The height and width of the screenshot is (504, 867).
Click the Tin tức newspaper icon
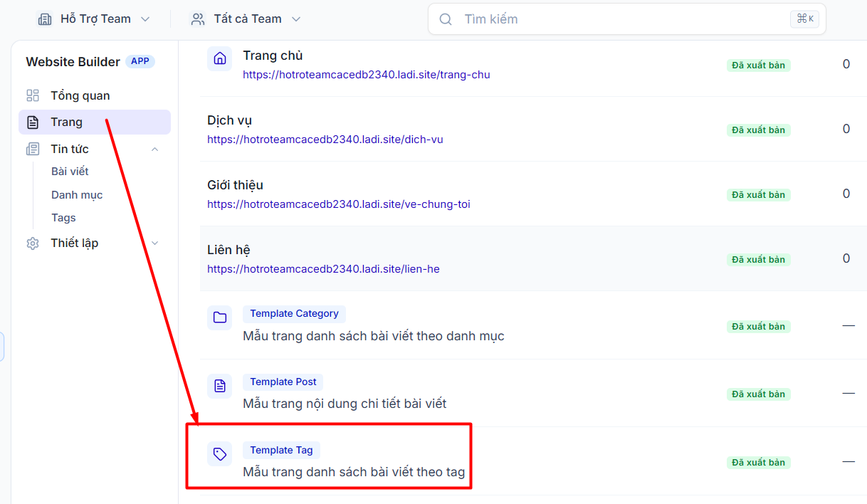pos(33,149)
